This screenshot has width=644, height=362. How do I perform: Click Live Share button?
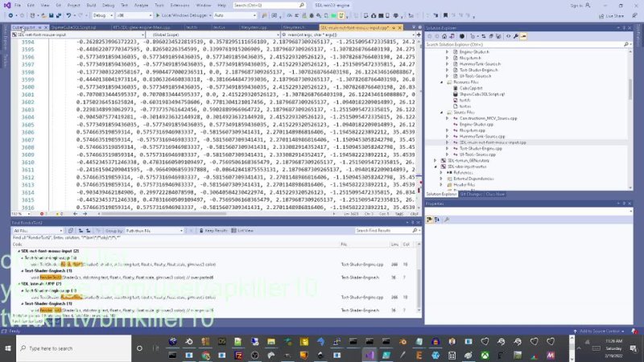(x=611, y=15)
